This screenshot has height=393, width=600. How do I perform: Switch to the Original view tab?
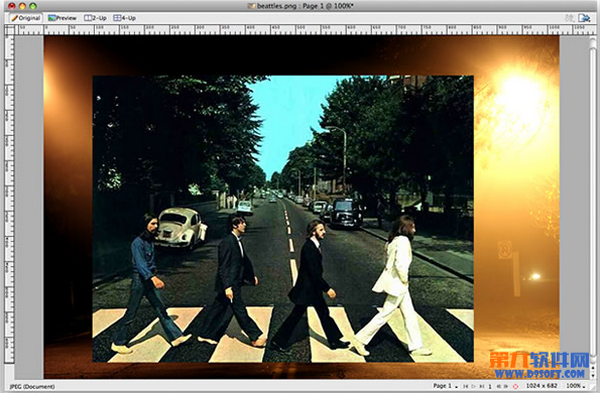click(x=25, y=18)
